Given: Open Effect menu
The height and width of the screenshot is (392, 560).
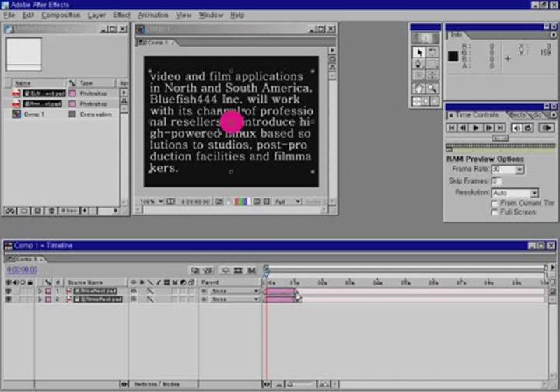Looking at the screenshot, I should 121,16.
